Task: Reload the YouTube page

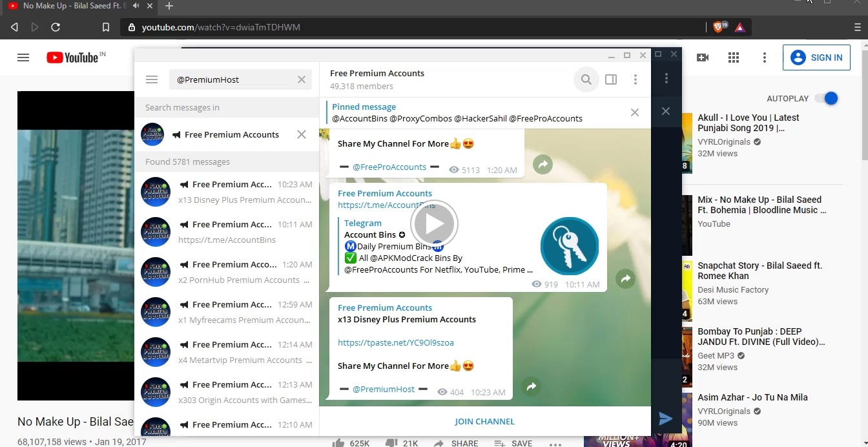Action: tap(56, 27)
